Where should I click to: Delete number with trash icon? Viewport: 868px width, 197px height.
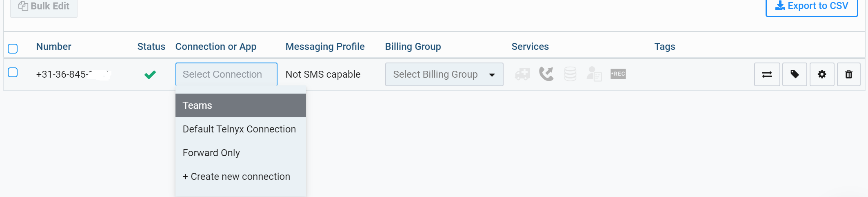pyautogui.click(x=849, y=74)
